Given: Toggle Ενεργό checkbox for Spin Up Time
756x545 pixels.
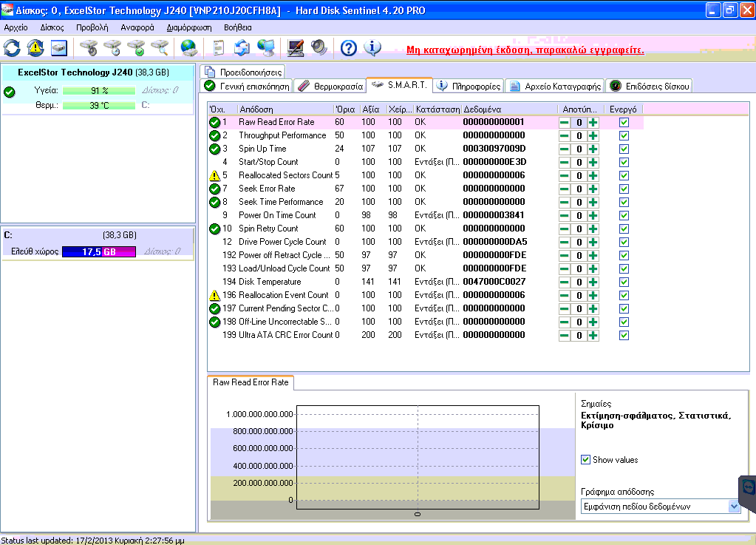Looking at the screenshot, I should coord(624,149).
